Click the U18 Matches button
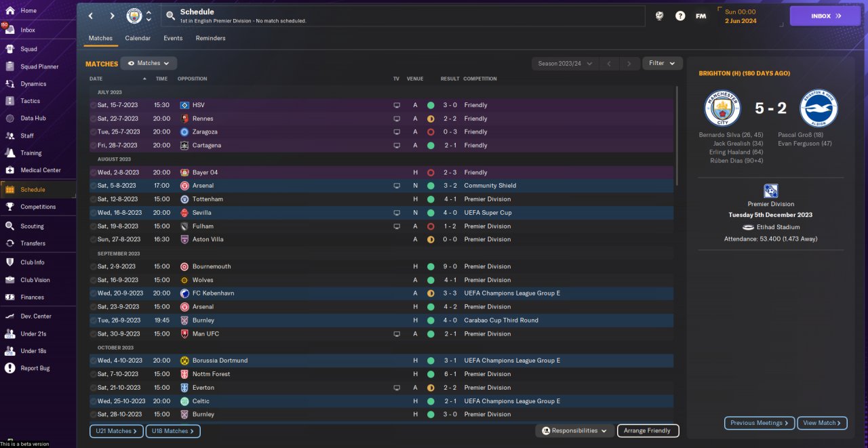Screen dimensions: 868x448 coord(173,431)
